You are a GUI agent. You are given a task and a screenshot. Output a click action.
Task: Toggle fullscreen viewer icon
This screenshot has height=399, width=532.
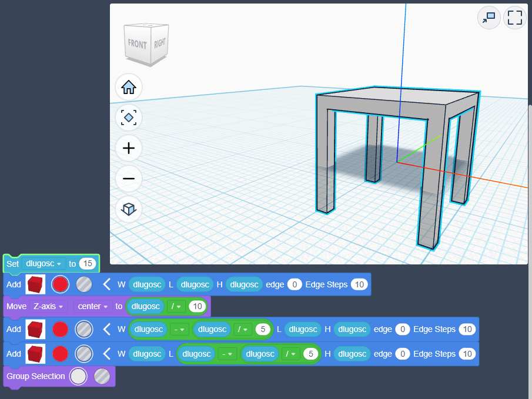click(515, 18)
